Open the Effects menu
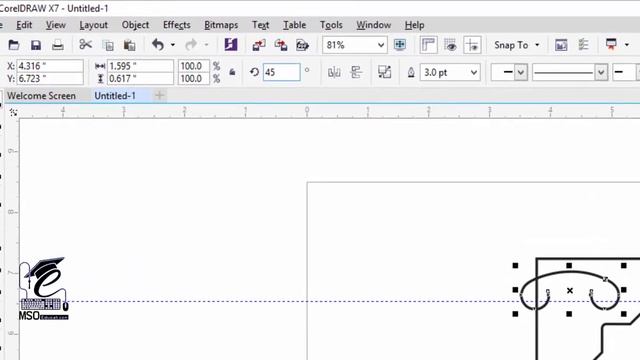 click(177, 25)
